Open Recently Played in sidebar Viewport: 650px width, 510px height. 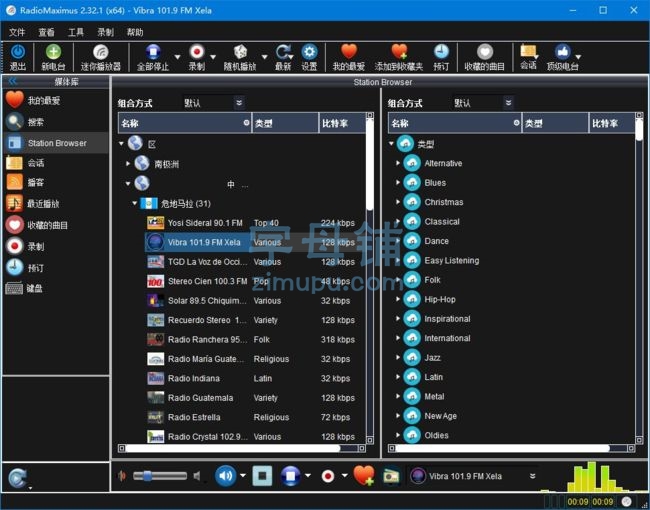click(56, 204)
